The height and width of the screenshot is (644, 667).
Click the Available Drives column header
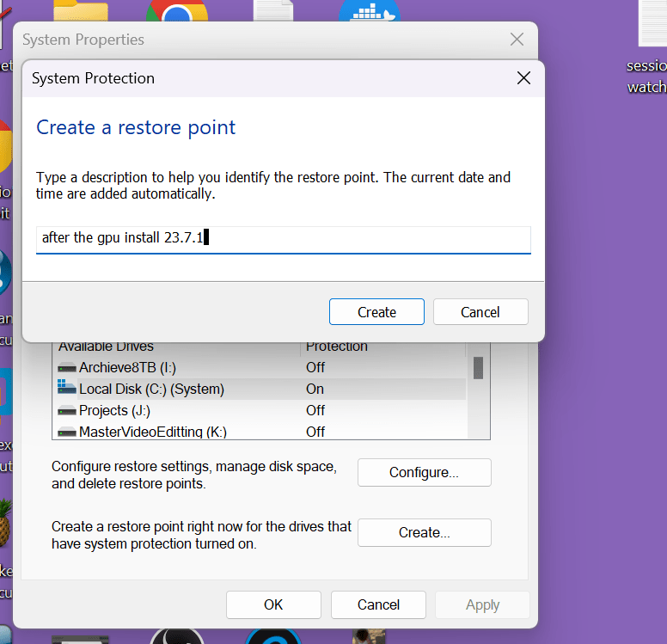tap(176, 347)
